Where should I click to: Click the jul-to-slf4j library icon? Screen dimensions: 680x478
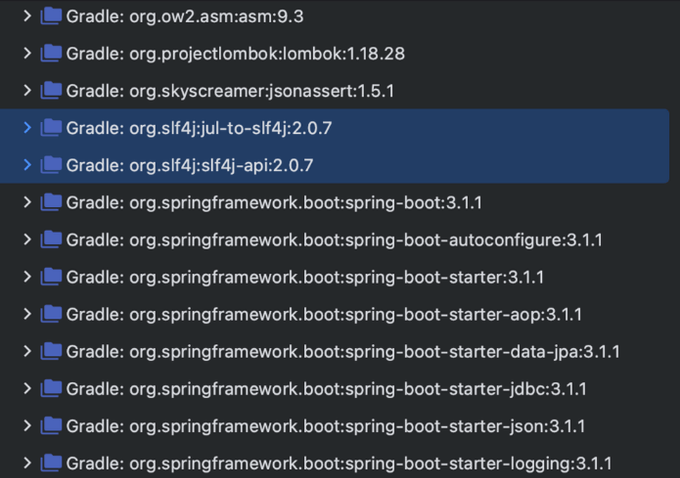(x=51, y=128)
